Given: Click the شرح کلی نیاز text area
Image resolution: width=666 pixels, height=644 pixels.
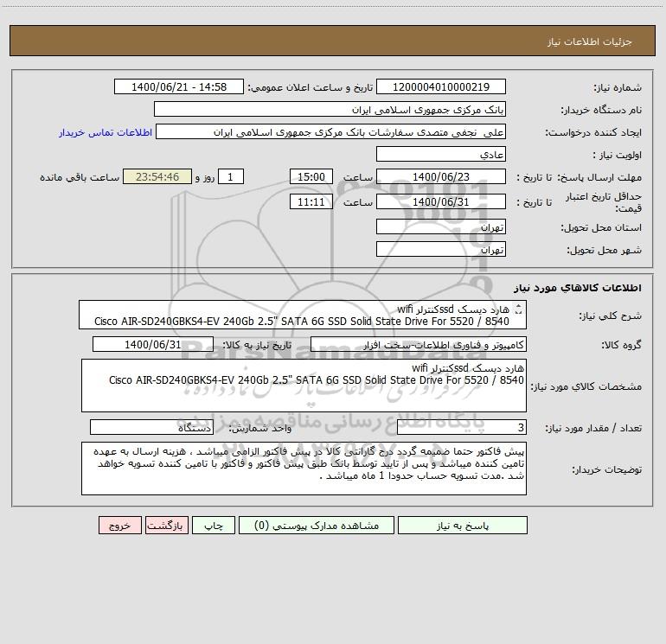Looking at the screenshot, I should (x=303, y=315).
